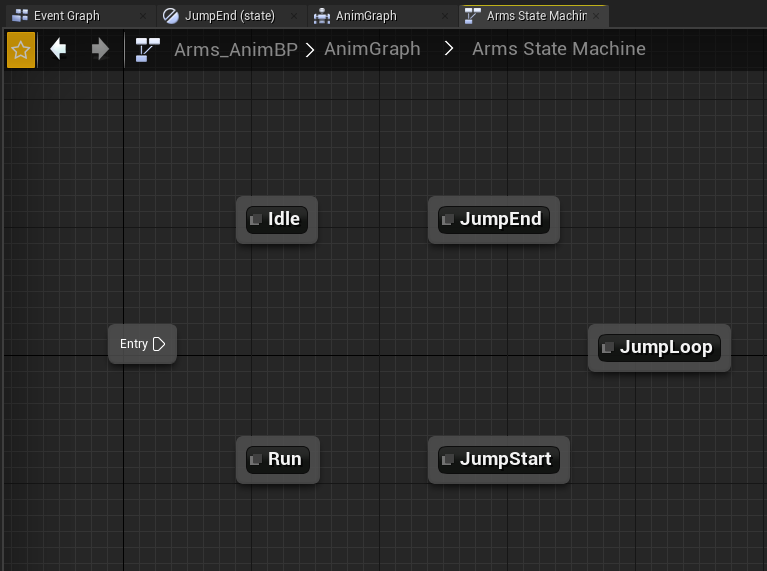Open the AnimGraph breadcrumb link
The image size is (767, 571).
(372, 49)
